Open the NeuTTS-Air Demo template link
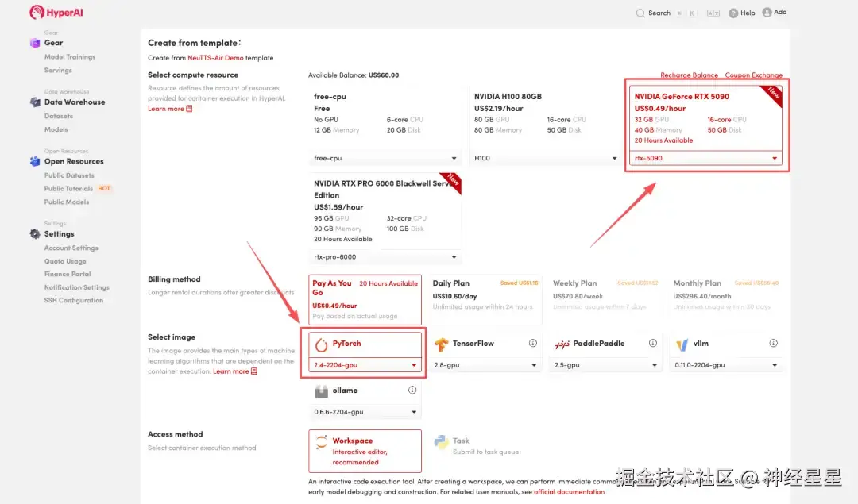Viewport: 858px width, 504px height. (x=215, y=58)
